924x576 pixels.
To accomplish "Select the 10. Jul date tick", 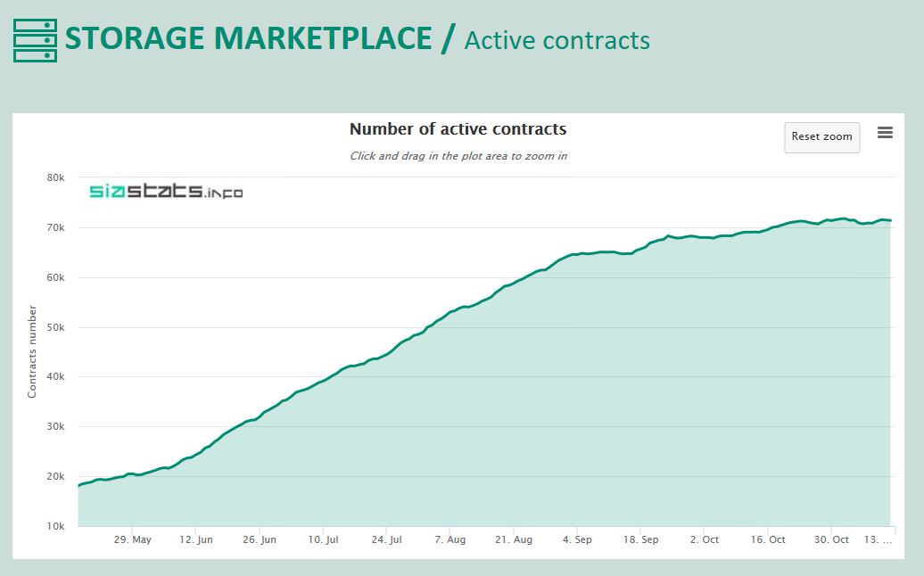I will pos(323,539).
